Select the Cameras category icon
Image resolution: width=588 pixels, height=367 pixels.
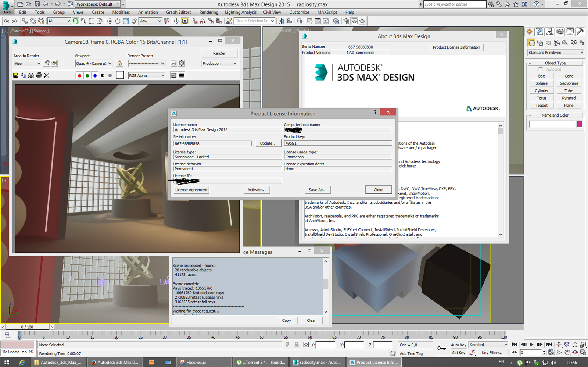pyautogui.click(x=557, y=43)
